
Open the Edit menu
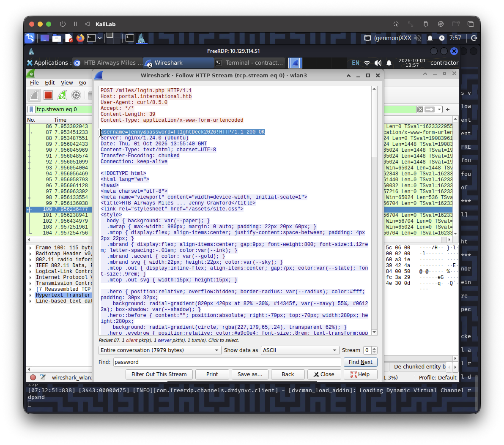click(49, 83)
